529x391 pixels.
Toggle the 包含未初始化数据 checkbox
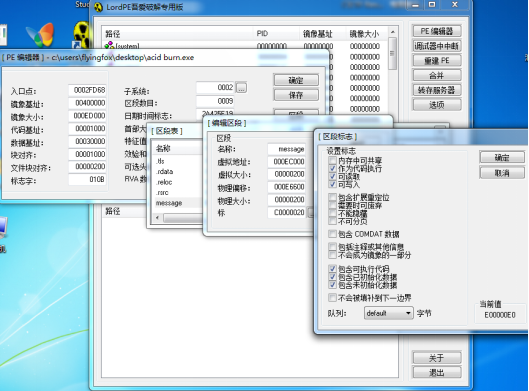332,285
